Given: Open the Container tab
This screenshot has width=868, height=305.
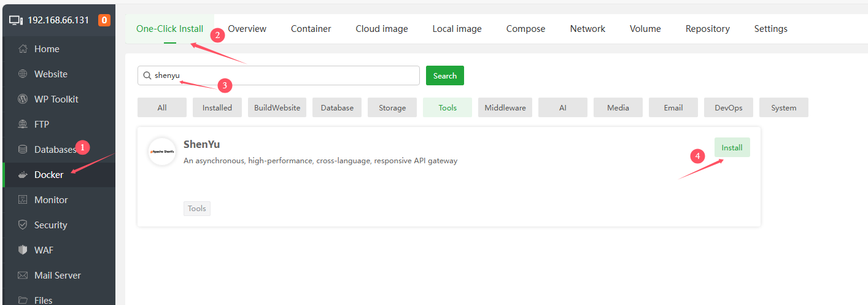Looking at the screenshot, I should [x=311, y=29].
